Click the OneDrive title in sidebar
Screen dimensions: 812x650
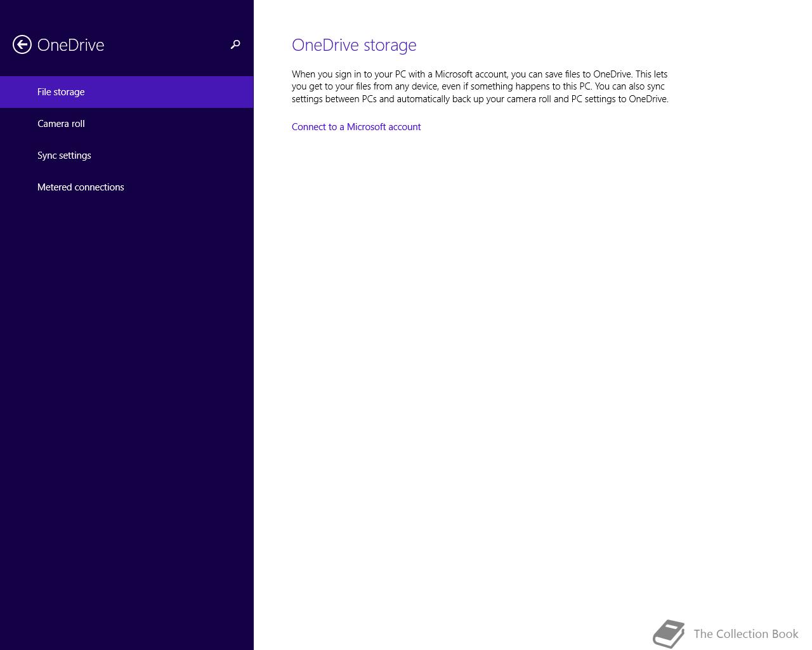click(70, 45)
